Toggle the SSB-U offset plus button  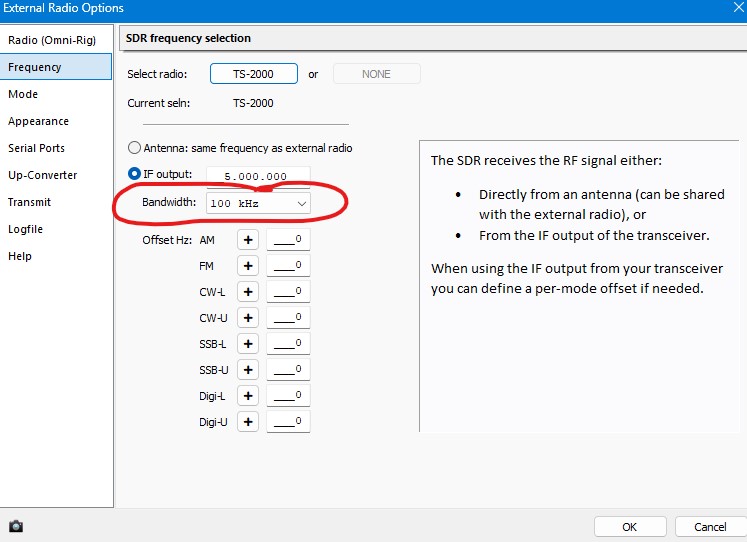[x=248, y=370]
